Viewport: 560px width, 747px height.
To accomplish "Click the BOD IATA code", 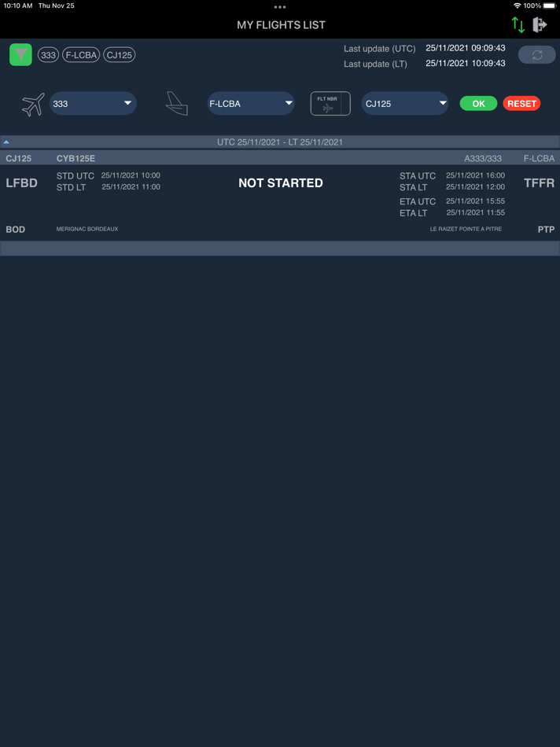I will tap(15, 230).
